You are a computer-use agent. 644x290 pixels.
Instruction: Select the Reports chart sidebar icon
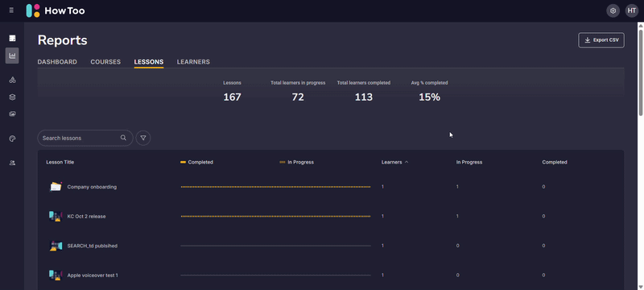click(x=12, y=56)
